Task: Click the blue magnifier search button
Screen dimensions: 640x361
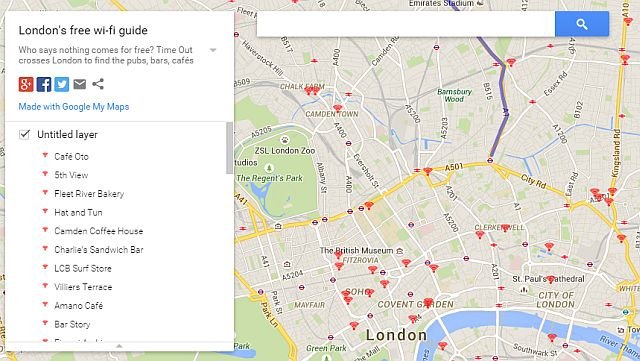Action: pos(582,24)
